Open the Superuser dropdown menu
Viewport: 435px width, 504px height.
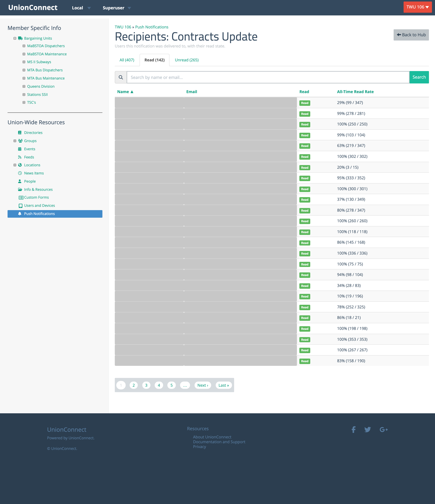pyautogui.click(x=117, y=8)
